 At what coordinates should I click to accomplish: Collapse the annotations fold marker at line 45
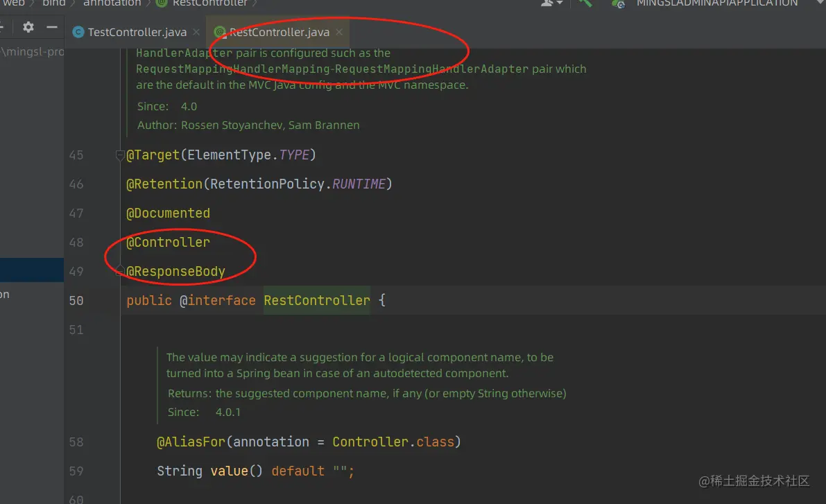pos(119,155)
